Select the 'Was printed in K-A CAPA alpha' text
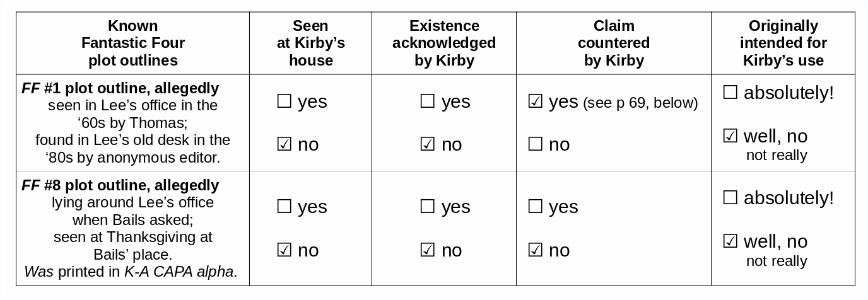Image resolution: width=868 pixels, height=300 pixels. coord(131,272)
